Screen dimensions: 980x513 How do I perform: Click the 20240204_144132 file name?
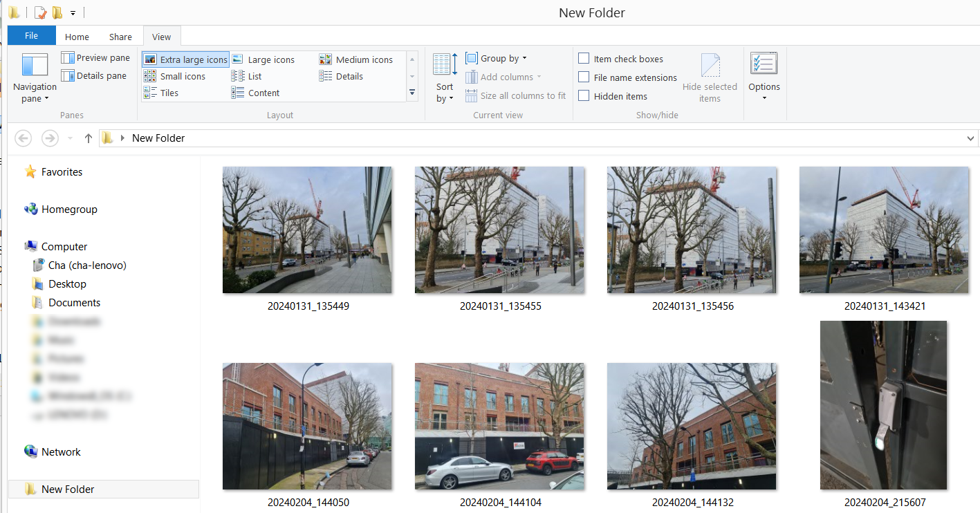pyautogui.click(x=693, y=503)
